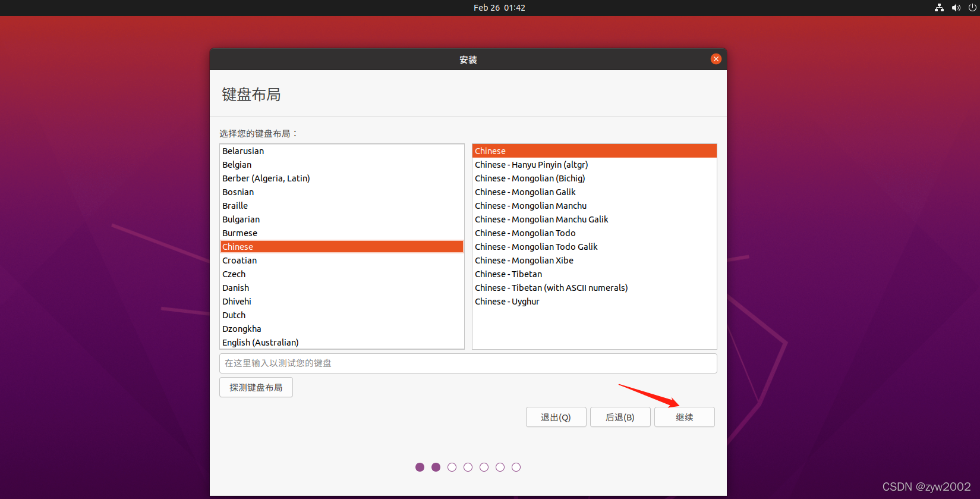Close the 安装 installer window
The image size is (980, 499).
[716, 59]
